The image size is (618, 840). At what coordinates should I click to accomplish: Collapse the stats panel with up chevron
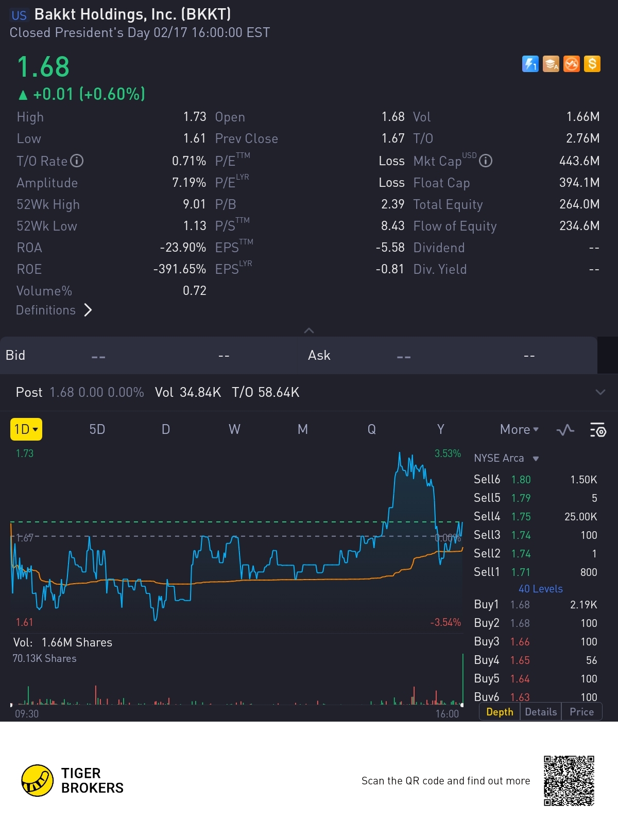309,330
